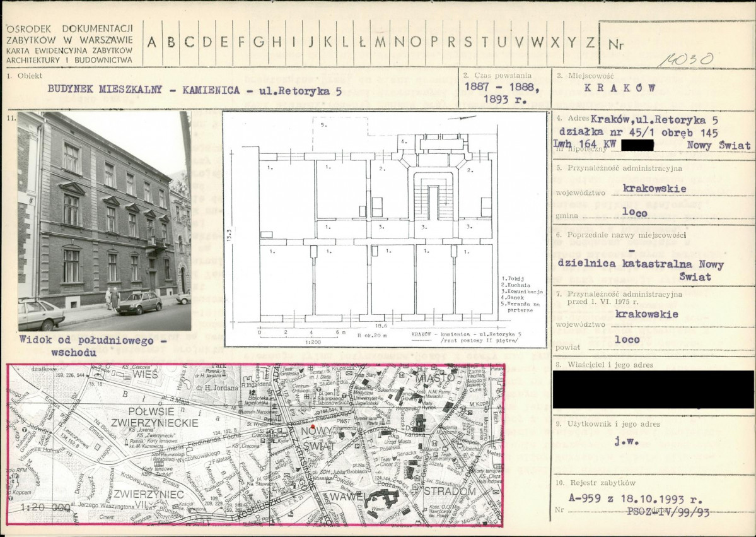Click the gmina loco entry

tap(634, 212)
